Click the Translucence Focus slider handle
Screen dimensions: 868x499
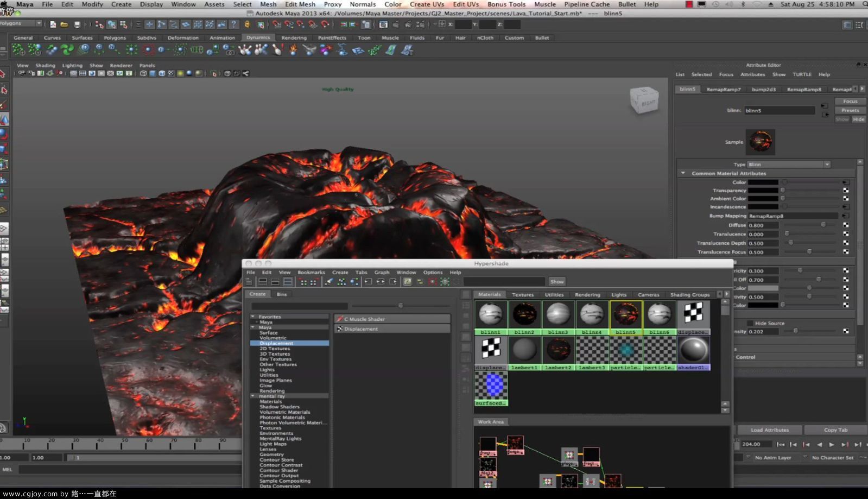click(x=809, y=252)
